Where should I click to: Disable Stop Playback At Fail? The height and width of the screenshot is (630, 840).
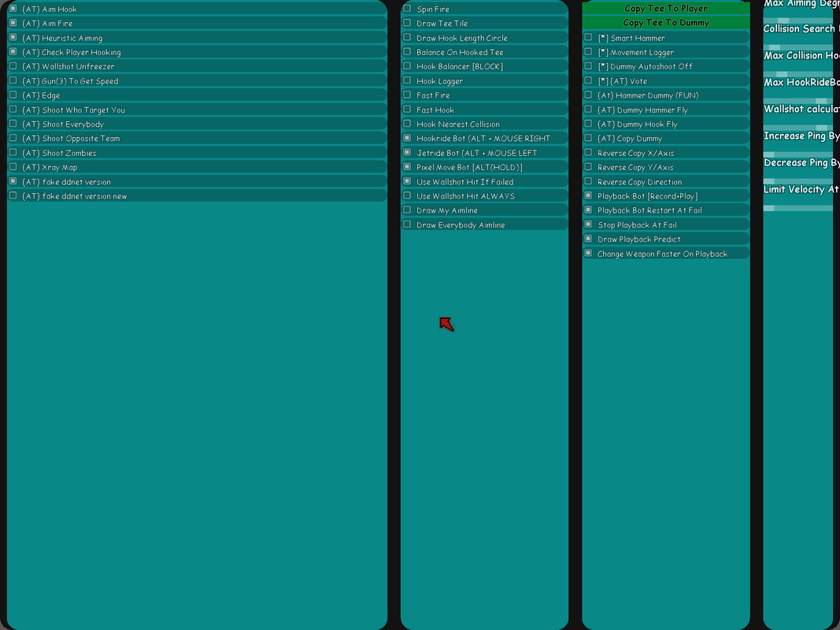[x=588, y=224]
